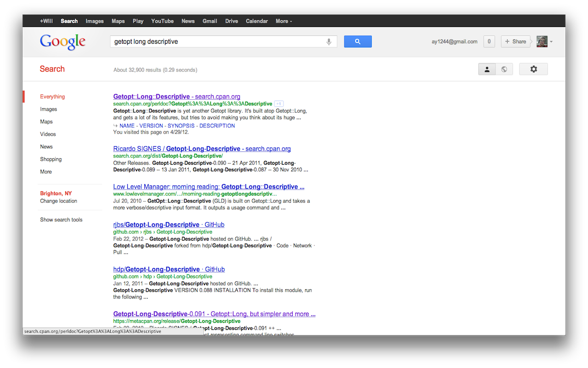Expand Show search tools

pyautogui.click(x=61, y=219)
